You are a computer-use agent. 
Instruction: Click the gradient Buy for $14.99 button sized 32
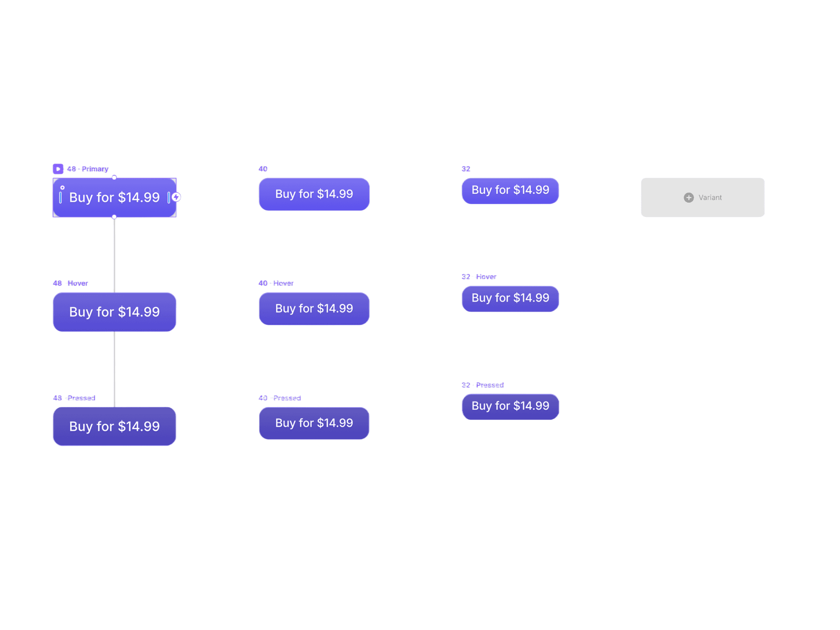pyautogui.click(x=510, y=191)
